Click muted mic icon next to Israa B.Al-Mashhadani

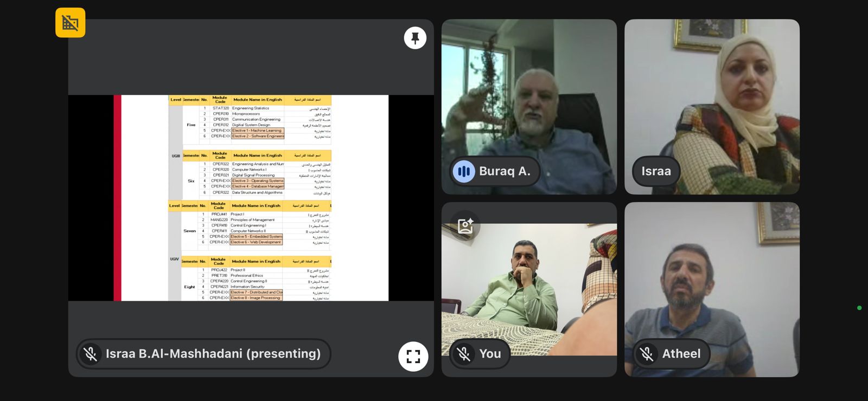(x=91, y=354)
